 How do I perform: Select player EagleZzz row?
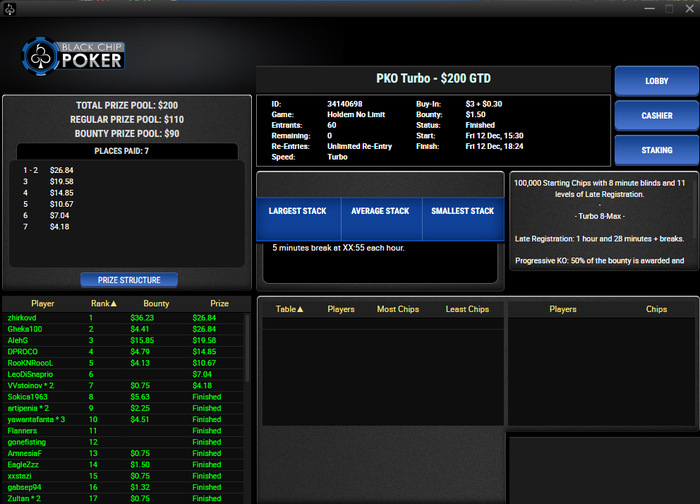[x=124, y=464]
